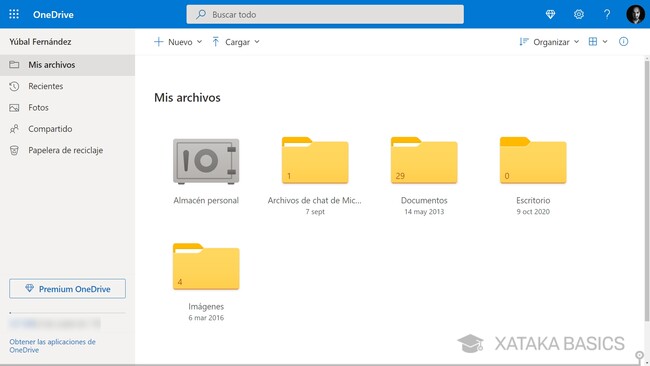Open Compartido in sidebar
This screenshot has width=650, height=366.
(67, 129)
